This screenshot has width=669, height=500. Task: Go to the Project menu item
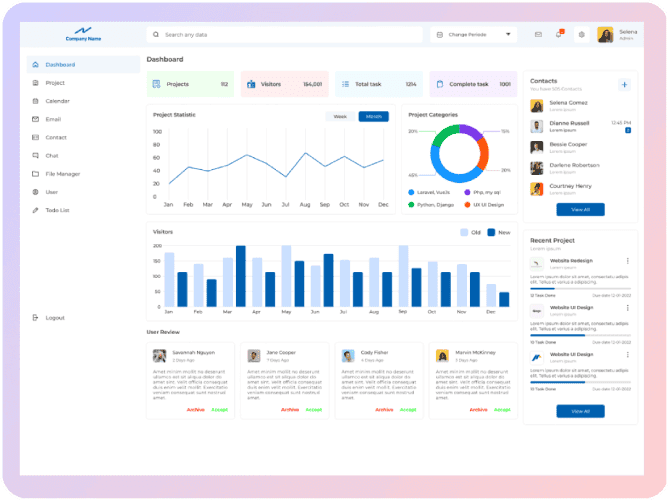55,83
